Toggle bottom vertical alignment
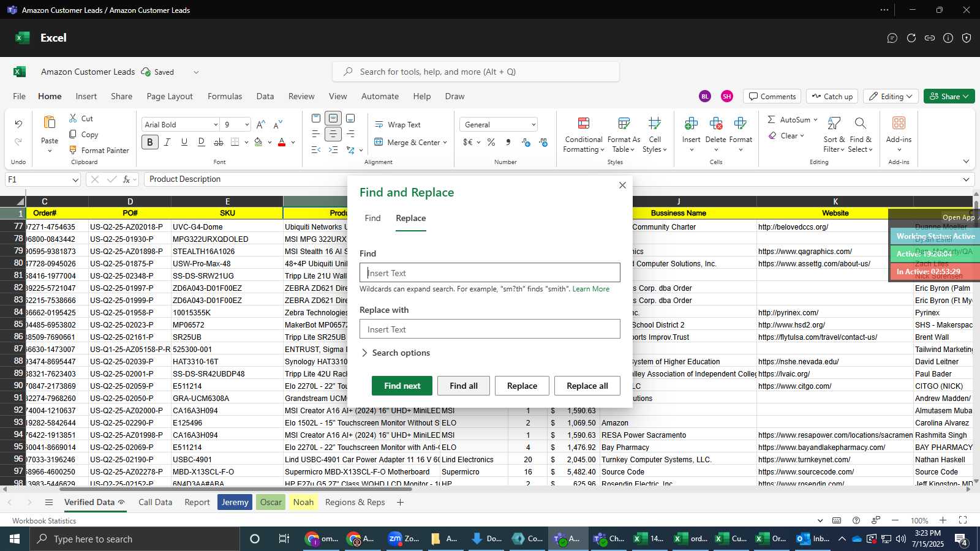Image resolution: width=980 pixels, height=551 pixels. (350, 118)
